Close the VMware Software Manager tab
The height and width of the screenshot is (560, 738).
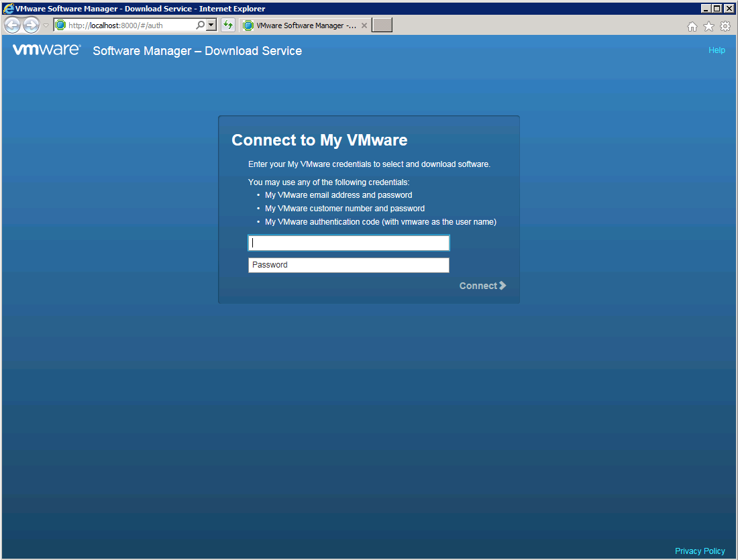[x=364, y=25]
